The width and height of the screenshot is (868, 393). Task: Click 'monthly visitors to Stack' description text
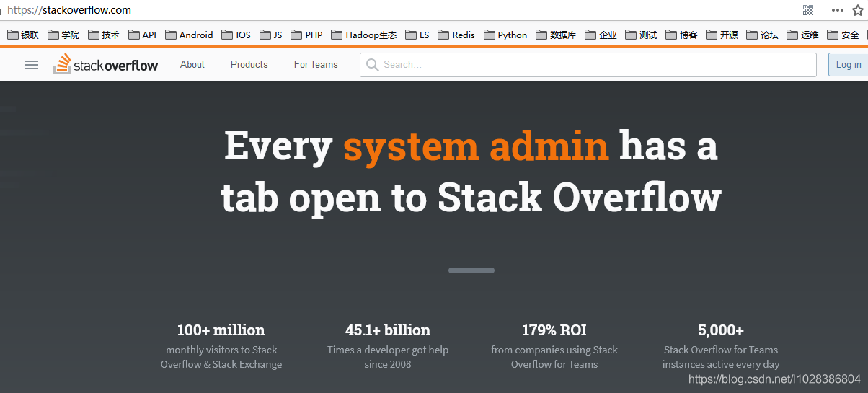pyautogui.click(x=221, y=350)
